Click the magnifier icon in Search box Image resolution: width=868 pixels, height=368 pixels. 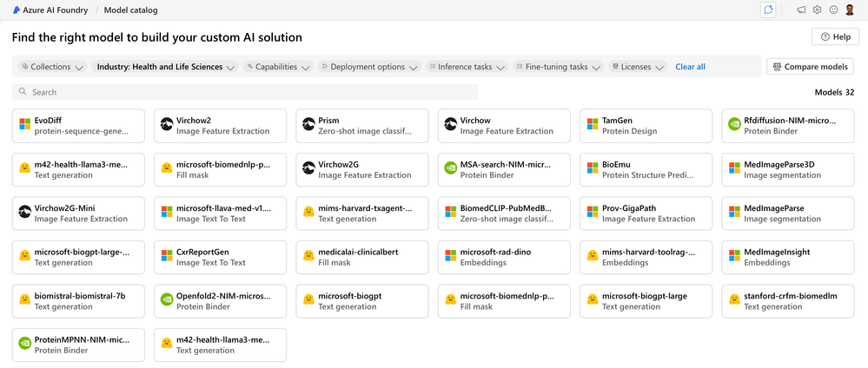click(x=22, y=92)
